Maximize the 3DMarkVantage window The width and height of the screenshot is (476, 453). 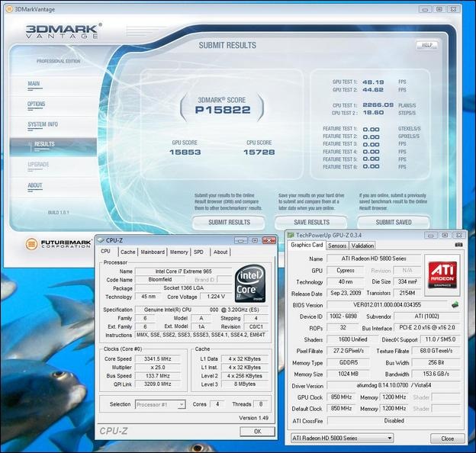(x=439, y=9)
